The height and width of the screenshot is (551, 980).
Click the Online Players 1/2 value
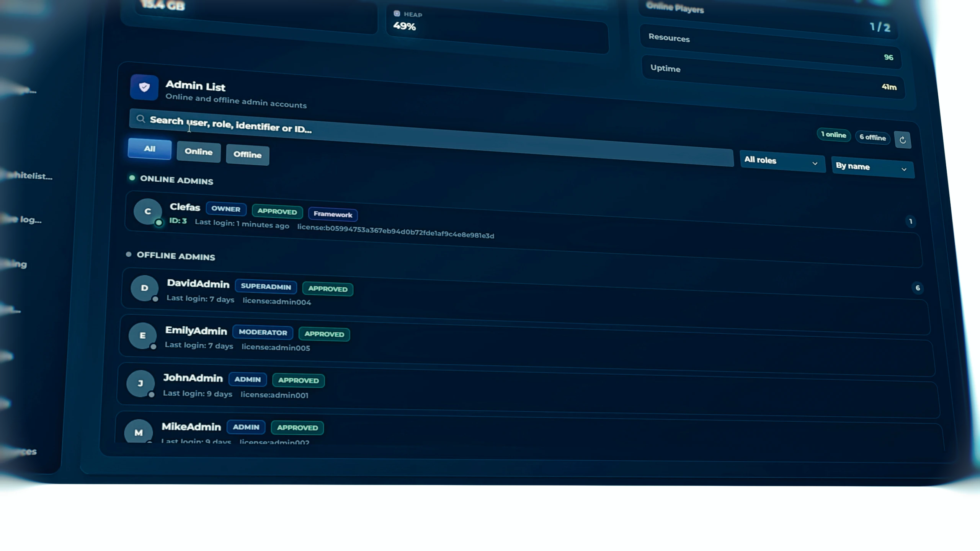click(x=880, y=27)
